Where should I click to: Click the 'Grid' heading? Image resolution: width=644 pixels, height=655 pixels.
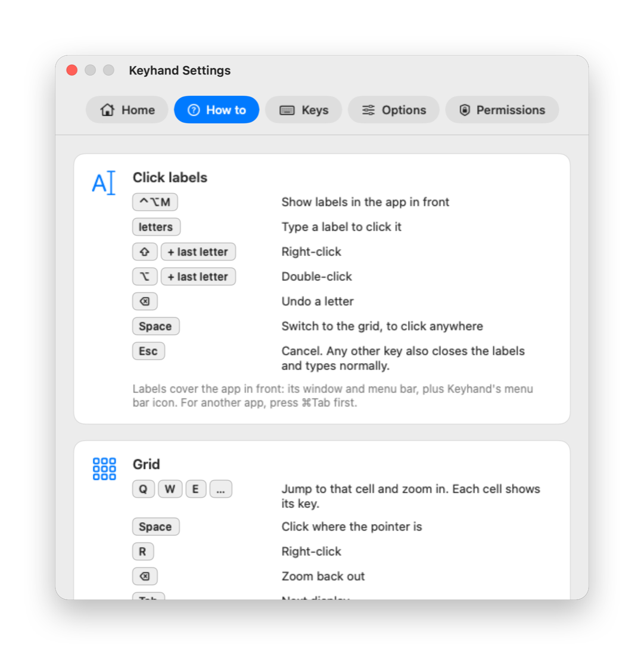coord(147,464)
